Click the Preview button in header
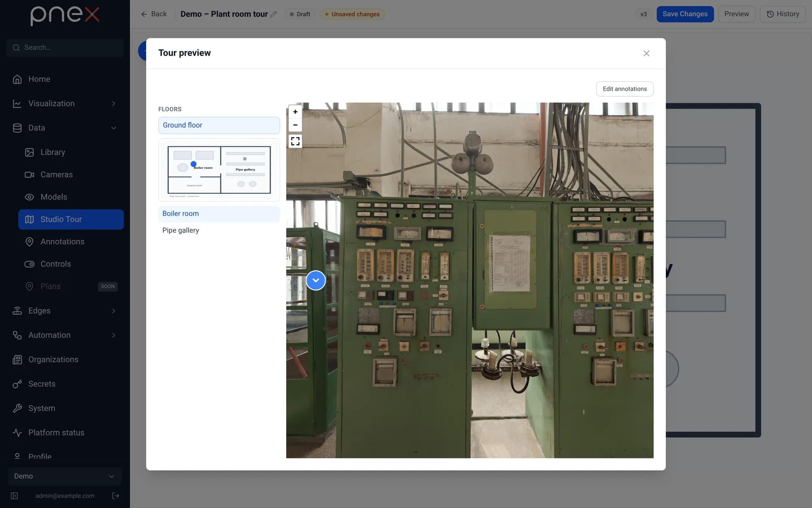This screenshot has width=812, height=508. click(736, 14)
